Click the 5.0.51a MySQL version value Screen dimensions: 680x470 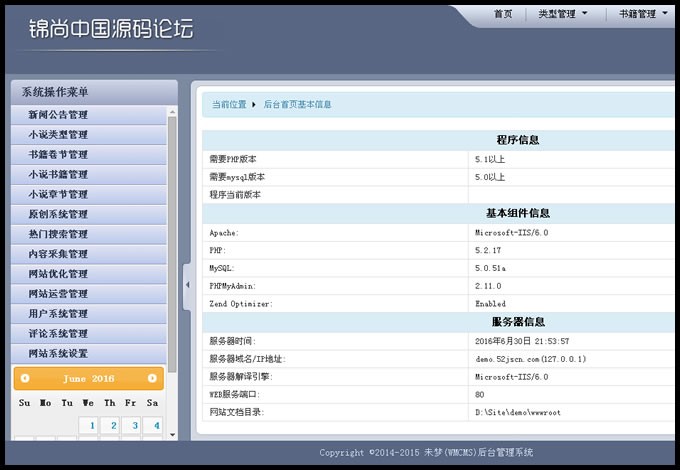tap(490, 268)
